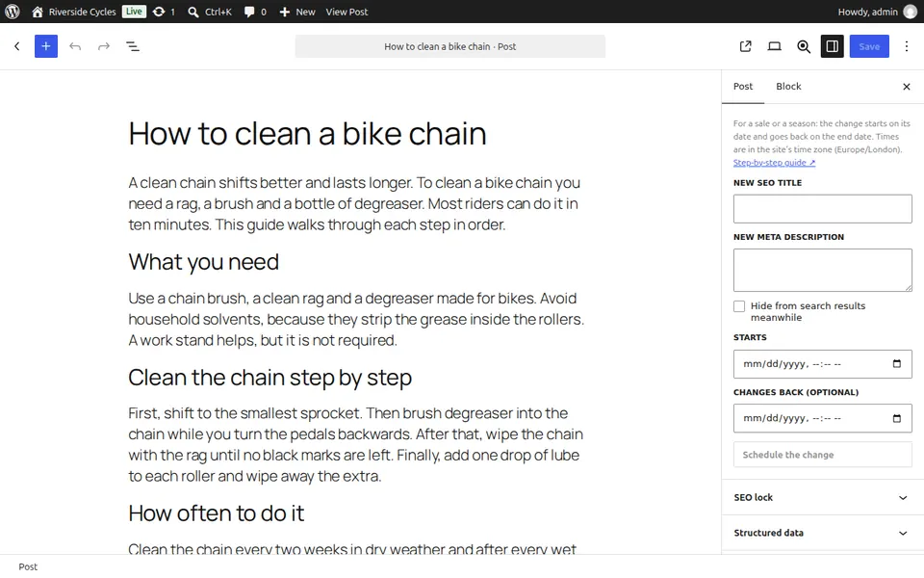Screen dimensions: 924x578
Task: Open the Starts date picker calendar icon
Action: 897,364
